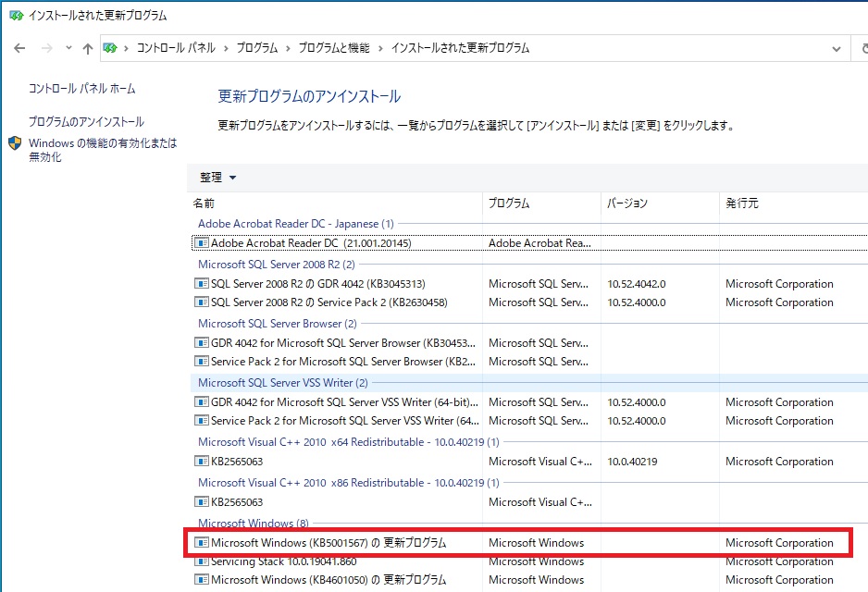868x592 pixels.
Task: Collapse the Microsoft Windows (8) group
Action: (x=254, y=524)
